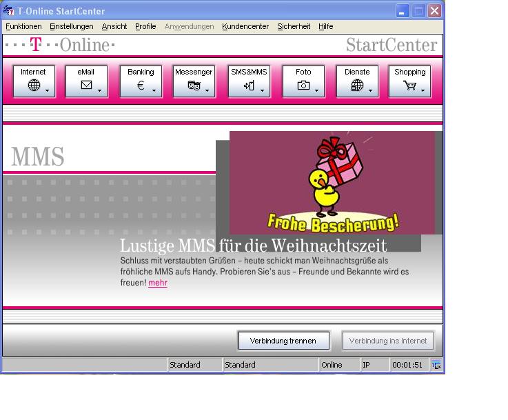Open the Messenger faces icon
Image resolution: width=508 pixels, height=420 pixels.
click(194, 86)
